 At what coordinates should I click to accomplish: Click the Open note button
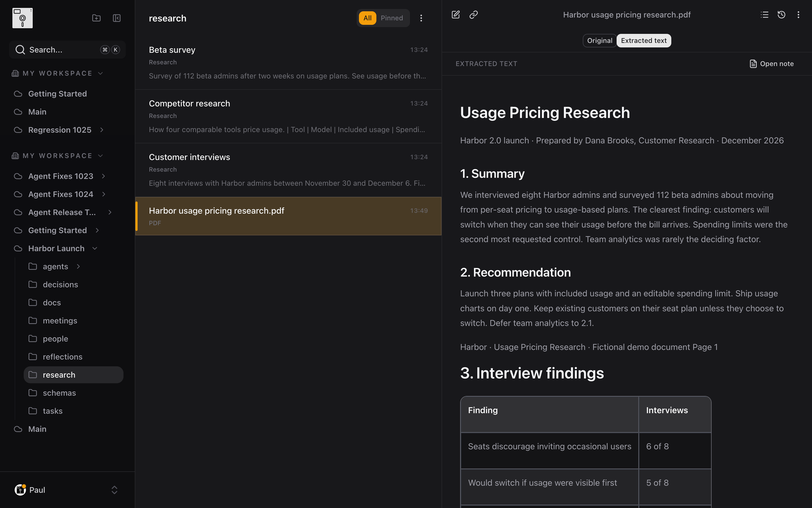click(x=772, y=64)
